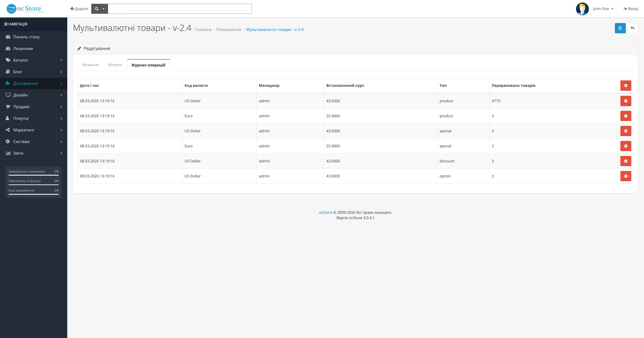Click the back arrow button
Image resolution: width=644 pixels, height=338 pixels.
coord(632,28)
